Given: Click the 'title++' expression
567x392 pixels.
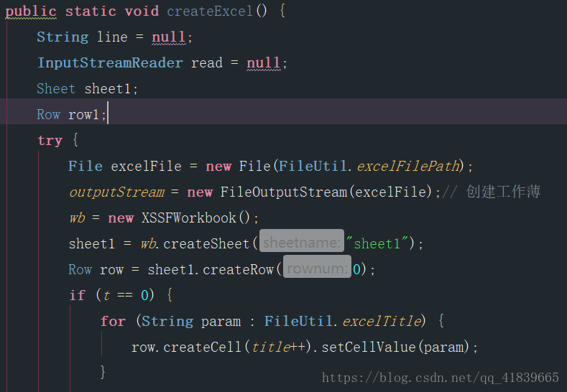Looking at the screenshot, I should [279, 347].
